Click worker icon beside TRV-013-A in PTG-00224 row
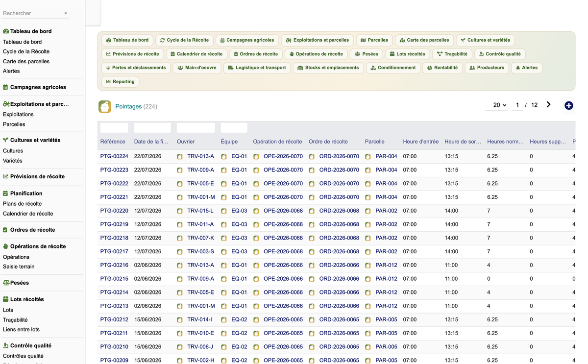This screenshot has width=588, height=364. click(180, 156)
